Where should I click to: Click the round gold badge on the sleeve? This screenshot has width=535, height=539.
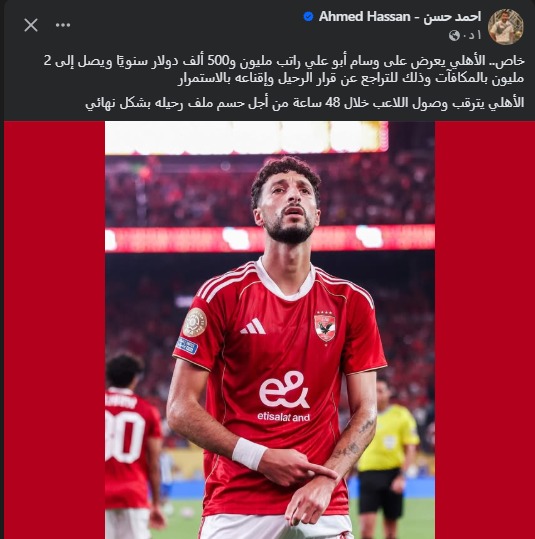[195, 322]
